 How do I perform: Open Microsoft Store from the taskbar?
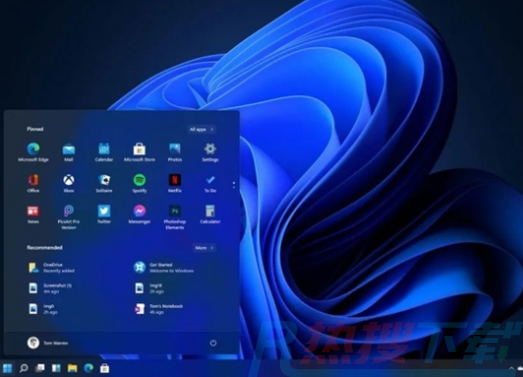[104, 368]
